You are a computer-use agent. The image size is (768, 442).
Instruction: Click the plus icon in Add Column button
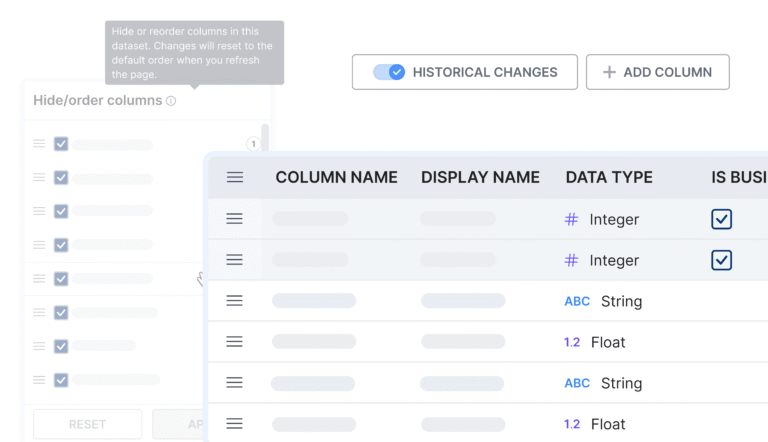click(x=609, y=72)
